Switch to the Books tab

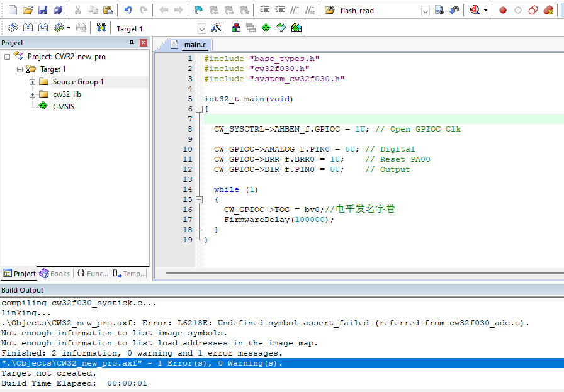tap(55, 274)
